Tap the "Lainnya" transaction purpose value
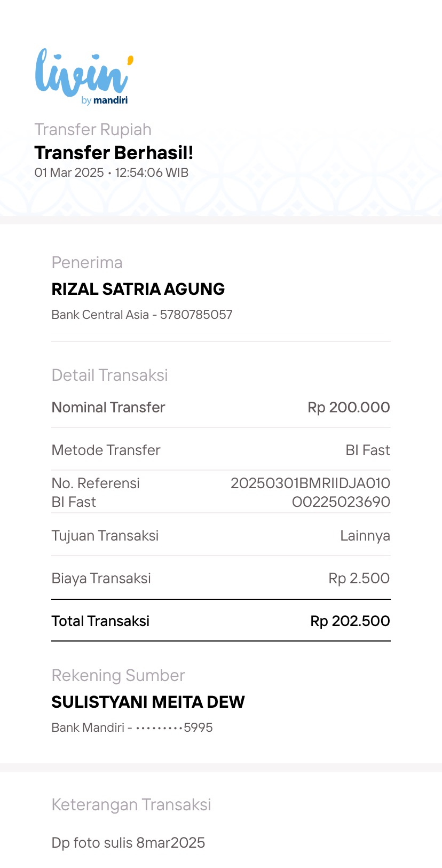 point(365,535)
